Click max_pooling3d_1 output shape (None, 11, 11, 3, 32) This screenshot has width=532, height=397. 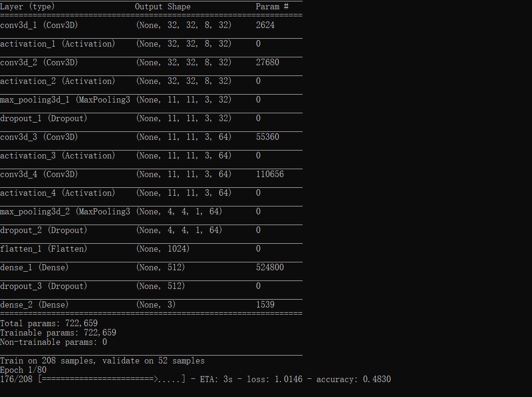184,100
